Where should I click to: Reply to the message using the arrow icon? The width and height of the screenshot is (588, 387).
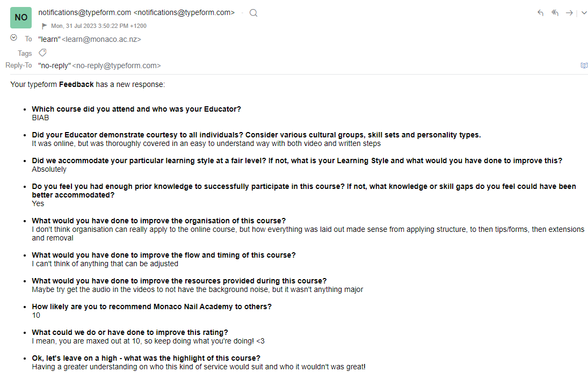(540, 13)
